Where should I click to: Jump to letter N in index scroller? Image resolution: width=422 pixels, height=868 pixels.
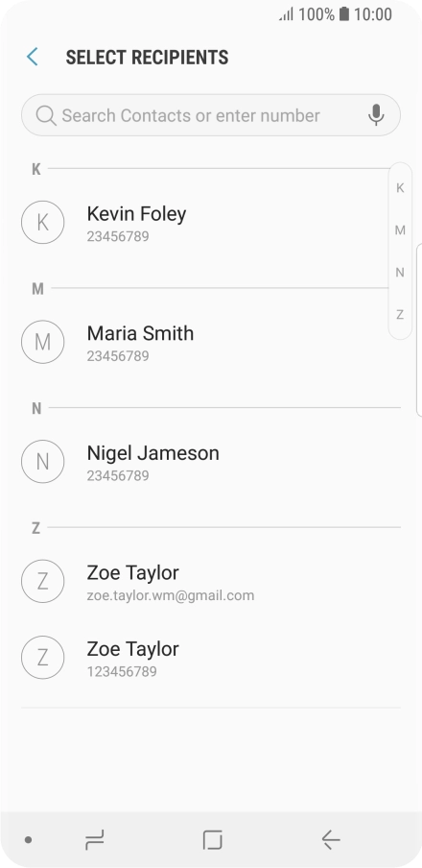400,273
